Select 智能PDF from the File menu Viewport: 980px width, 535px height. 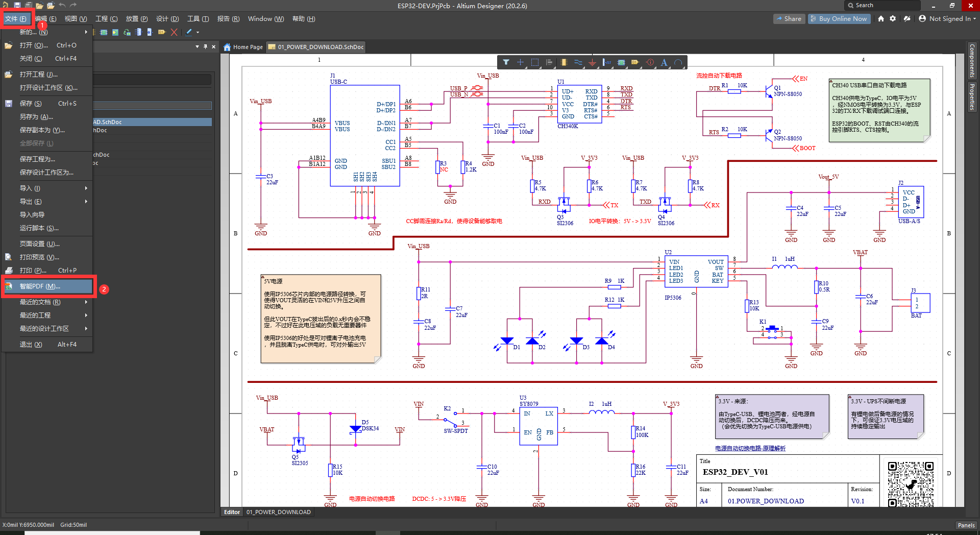click(x=48, y=286)
